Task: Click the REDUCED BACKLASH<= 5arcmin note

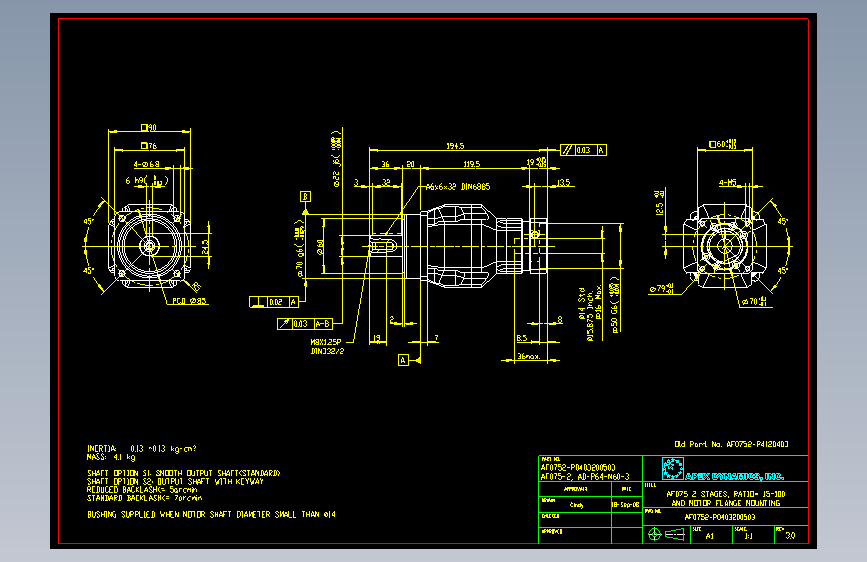Action: [x=142, y=490]
